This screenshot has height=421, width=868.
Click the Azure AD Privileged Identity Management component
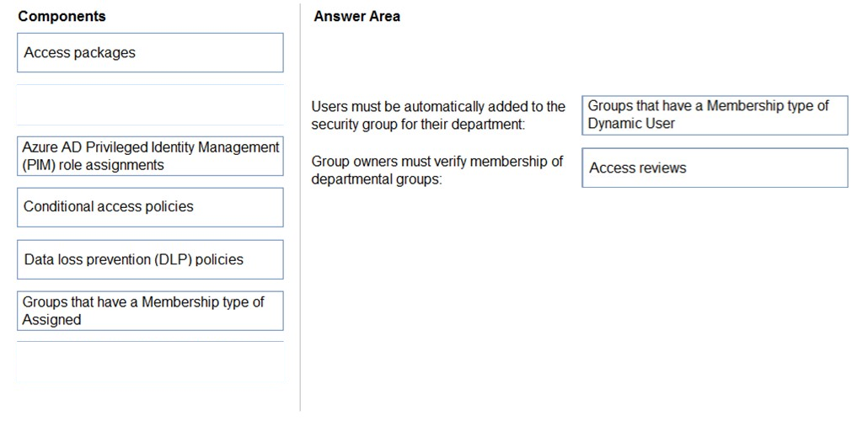150,156
